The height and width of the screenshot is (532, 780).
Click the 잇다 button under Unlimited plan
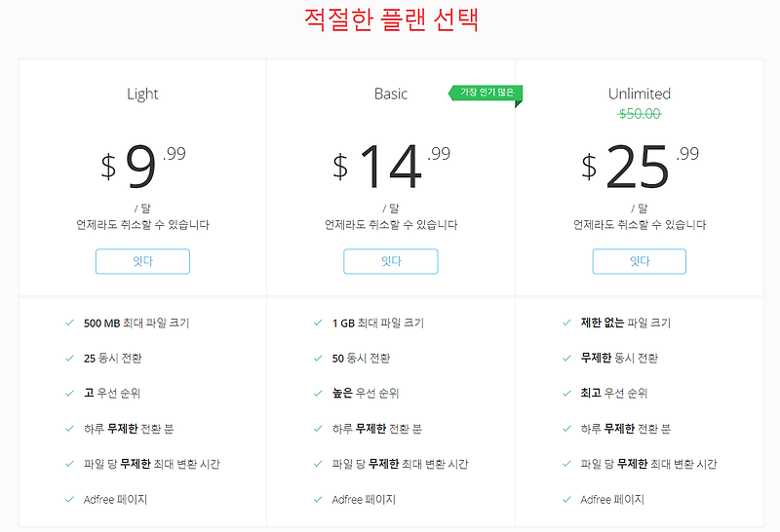coord(640,261)
